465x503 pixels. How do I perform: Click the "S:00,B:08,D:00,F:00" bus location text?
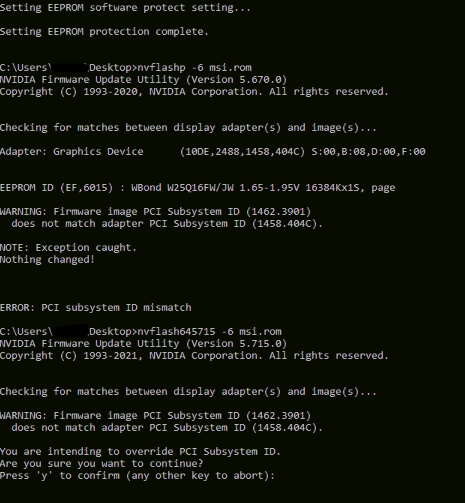[x=368, y=152]
